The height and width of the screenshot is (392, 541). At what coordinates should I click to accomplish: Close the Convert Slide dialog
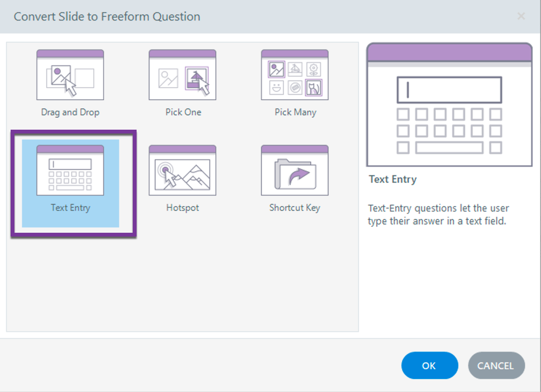click(x=521, y=17)
